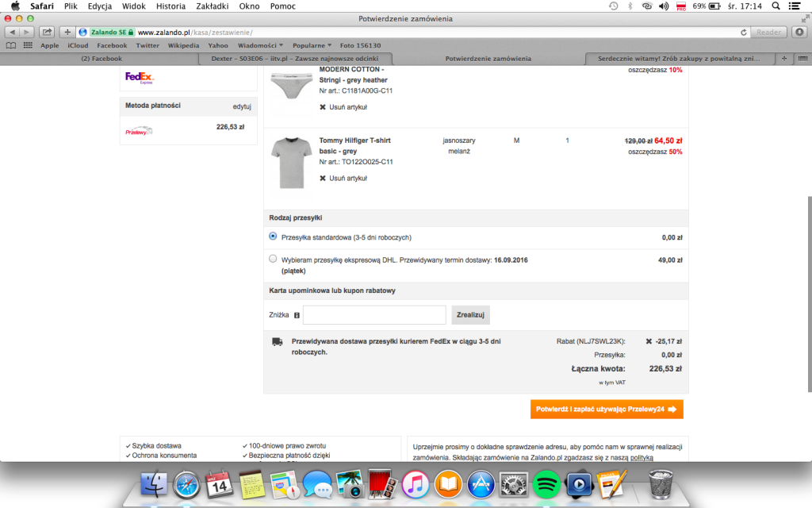Viewport: 812px width, 508px height.
Task: Show Top Sites grid icon
Action: [x=28, y=45]
